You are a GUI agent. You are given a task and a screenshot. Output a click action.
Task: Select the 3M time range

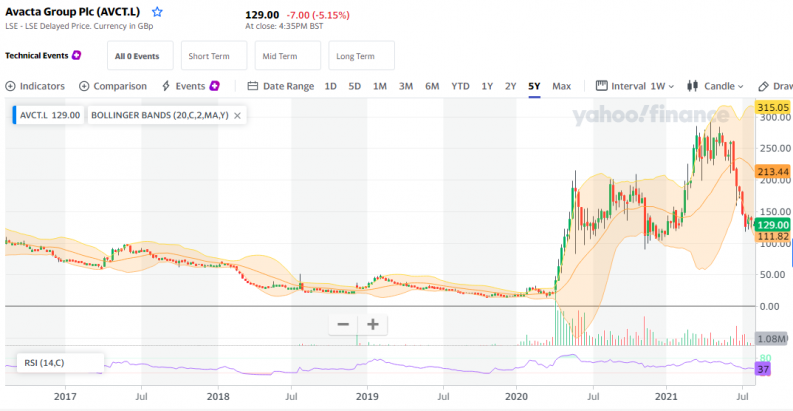[406, 86]
